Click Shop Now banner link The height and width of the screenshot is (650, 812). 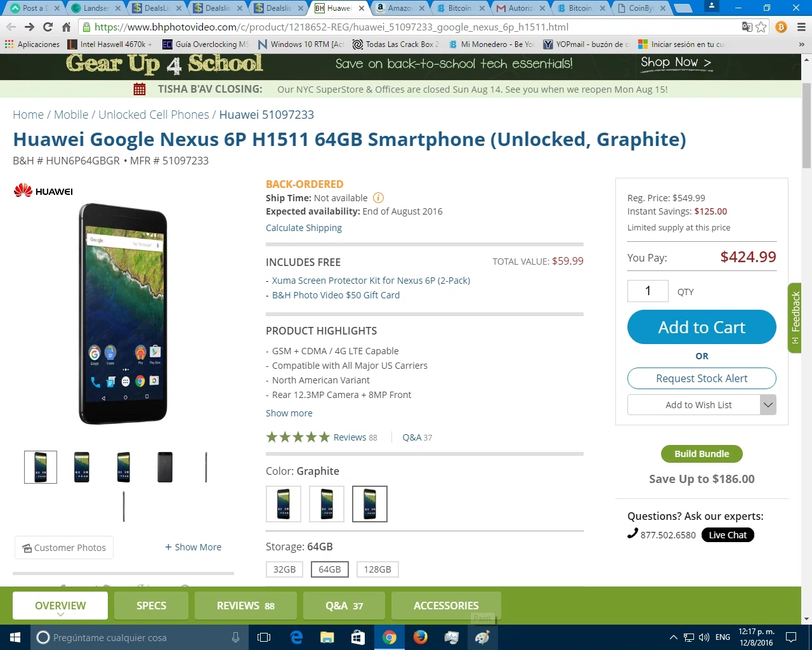click(x=676, y=62)
